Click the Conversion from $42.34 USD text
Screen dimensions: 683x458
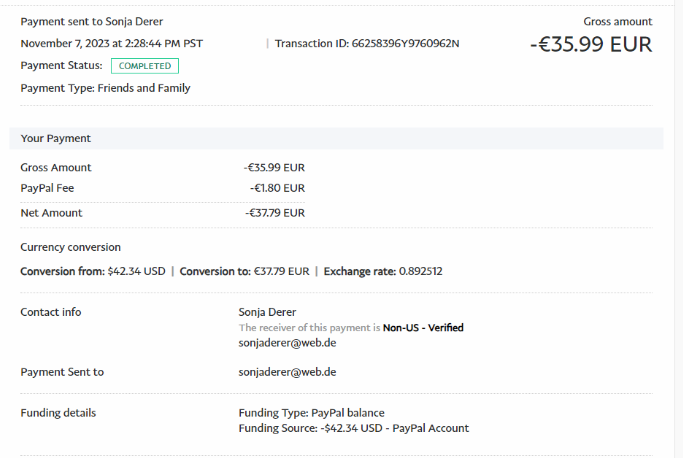click(93, 271)
